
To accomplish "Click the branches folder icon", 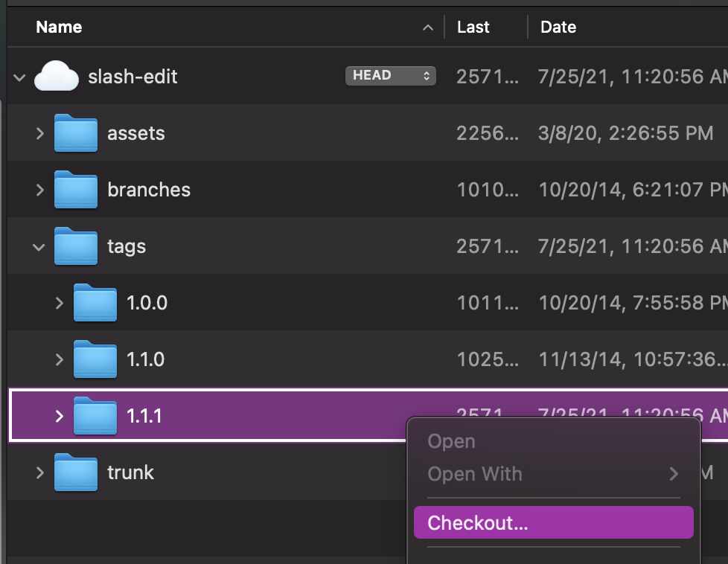I will tap(76, 190).
